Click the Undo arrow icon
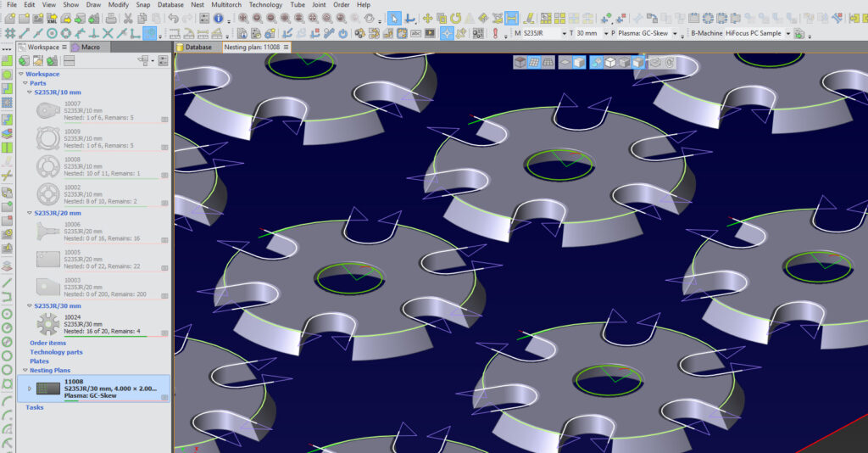 click(173, 19)
